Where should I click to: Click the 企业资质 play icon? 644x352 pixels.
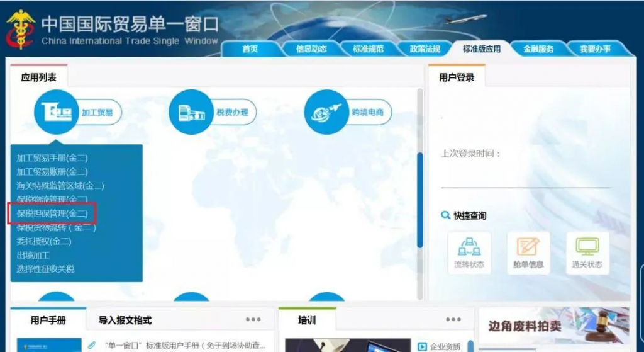422,347
